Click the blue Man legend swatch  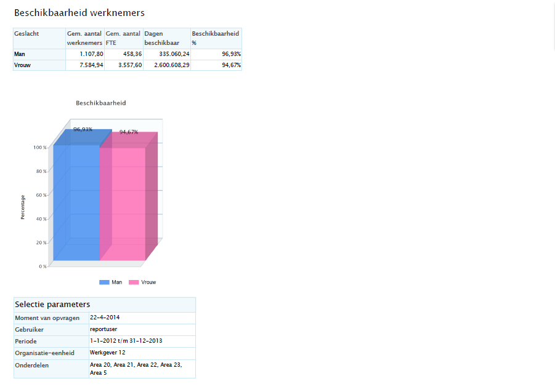coord(104,282)
